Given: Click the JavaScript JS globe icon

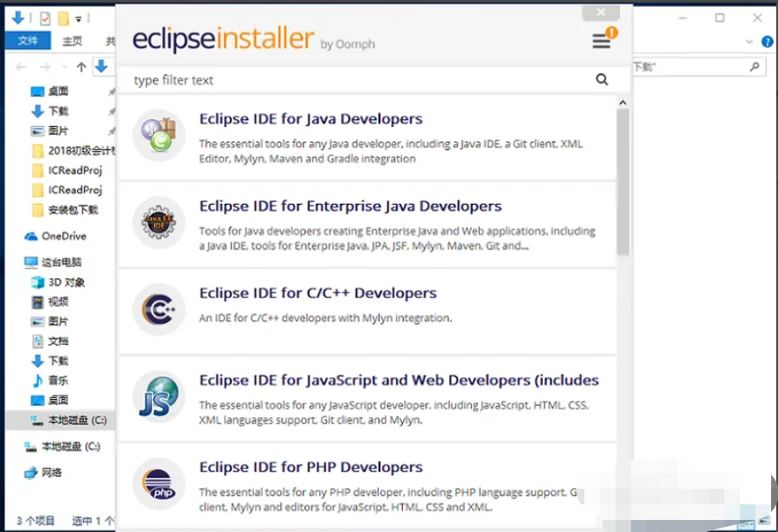Looking at the screenshot, I should (x=158, y=397).
